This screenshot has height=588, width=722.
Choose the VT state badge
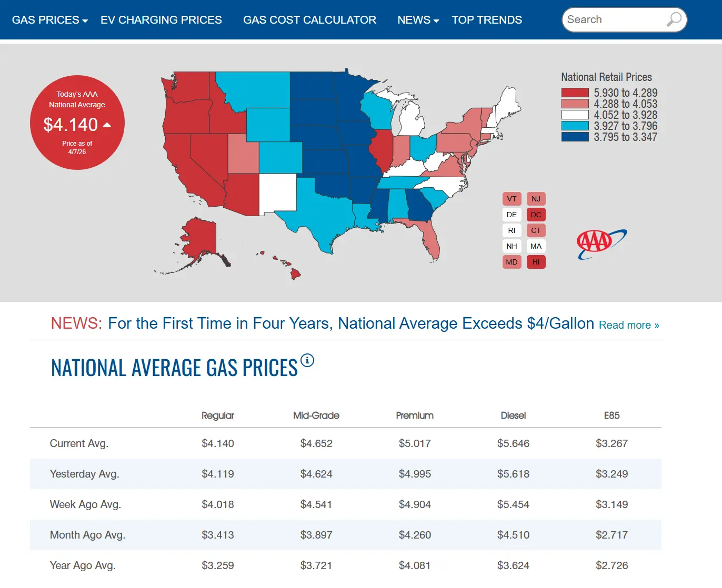click(x=512, y=199)
